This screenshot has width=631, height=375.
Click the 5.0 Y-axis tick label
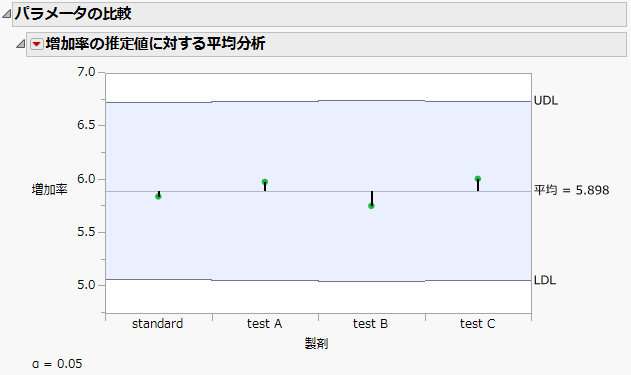86,285
